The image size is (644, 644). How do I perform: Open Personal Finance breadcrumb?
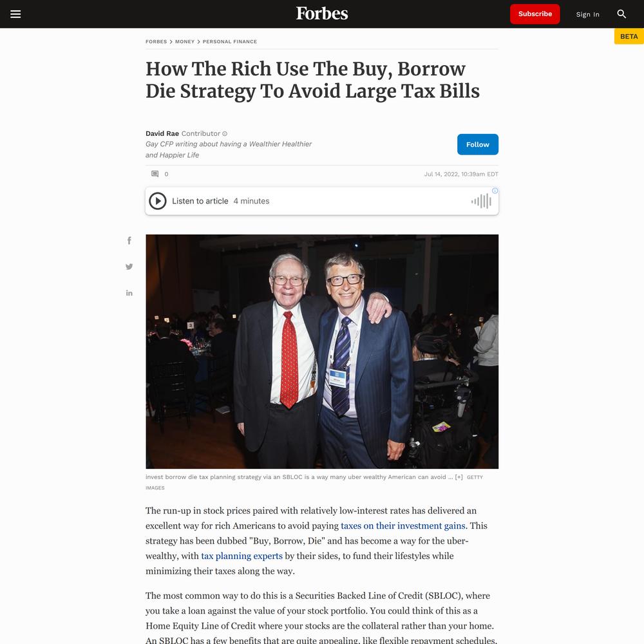pyautogui.click(x=230, y=42)
